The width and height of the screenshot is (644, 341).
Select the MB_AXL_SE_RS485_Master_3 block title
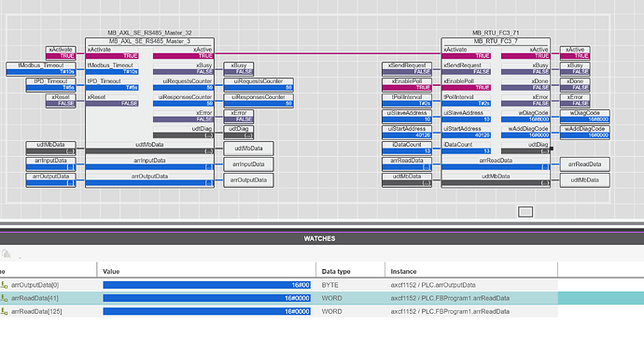point(149,41)
